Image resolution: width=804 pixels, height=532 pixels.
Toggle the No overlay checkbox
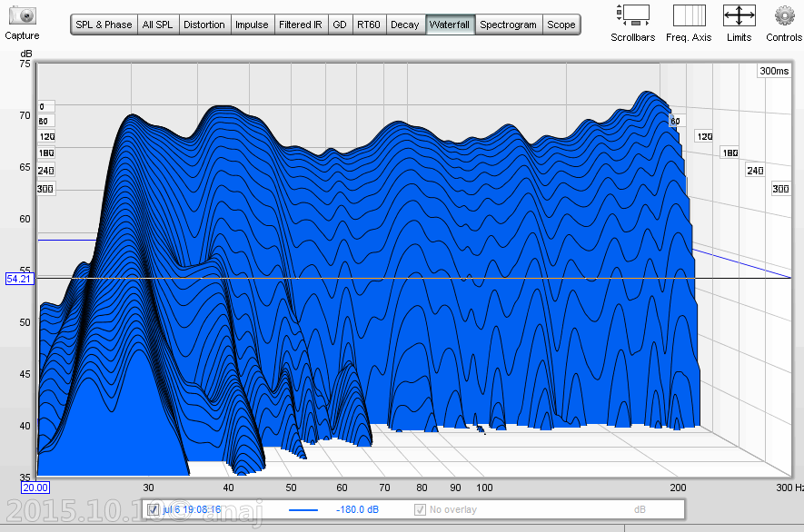point(421,509)
